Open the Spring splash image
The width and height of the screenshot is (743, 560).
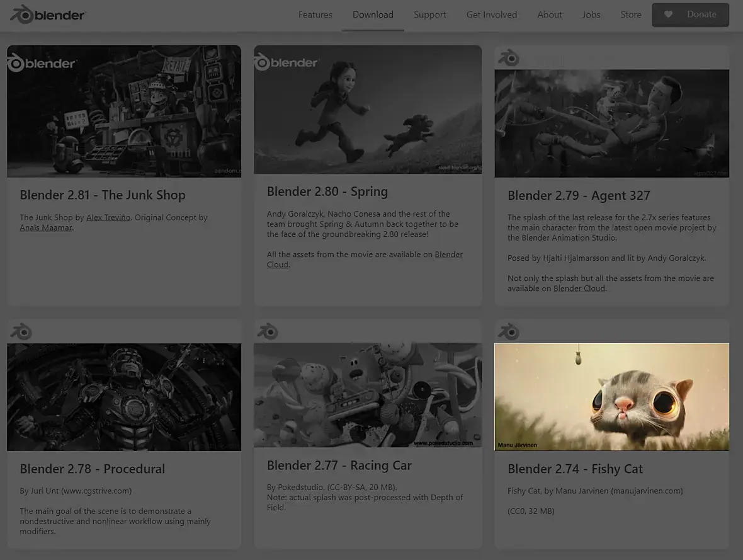coord(368,110)
